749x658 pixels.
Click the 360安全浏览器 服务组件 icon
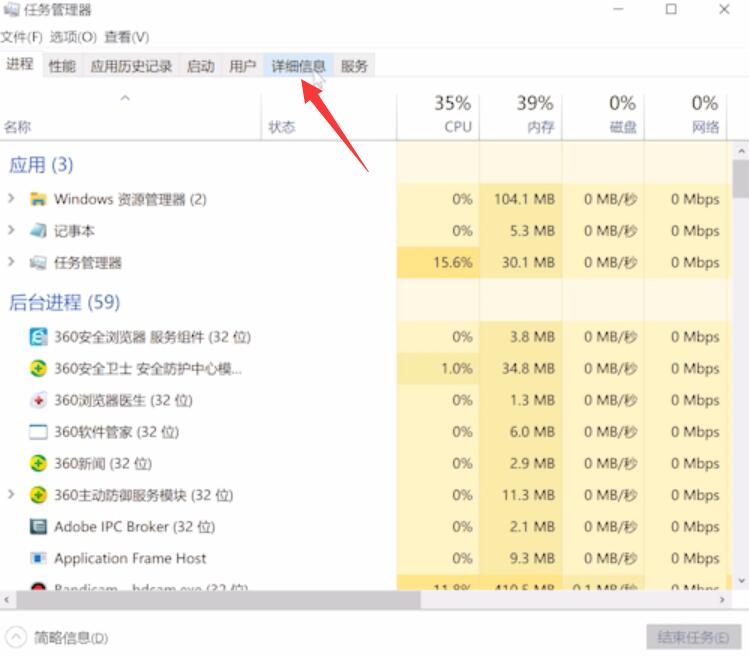[x=38, y=337]
